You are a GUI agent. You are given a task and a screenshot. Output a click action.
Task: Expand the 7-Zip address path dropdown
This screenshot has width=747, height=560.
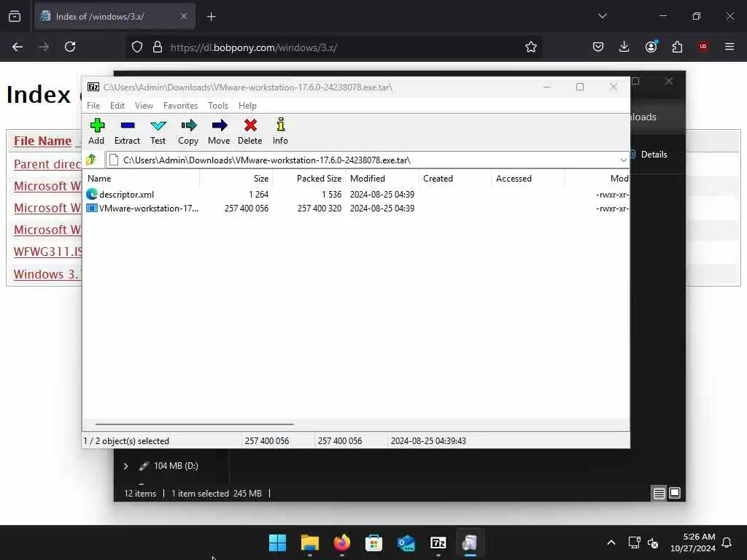pos(623,160)
